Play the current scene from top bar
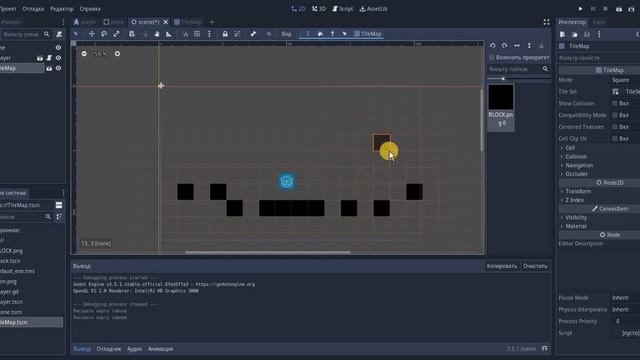The width and height of the screenshot is (640, 360). (x=619, y=9)
